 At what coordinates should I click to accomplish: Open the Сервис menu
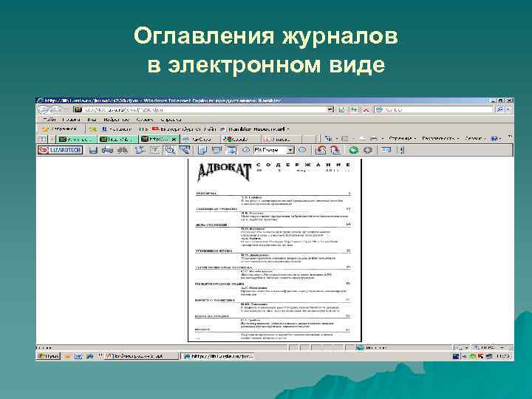coord(145,120)
